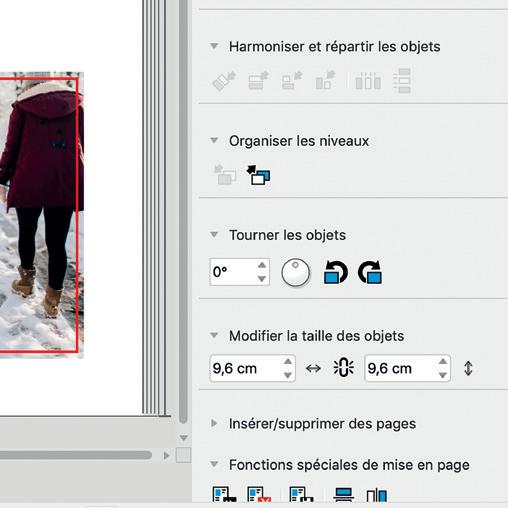Click the horizontal scrollbar under the canvas
The image size is (508, 508).
76,455
